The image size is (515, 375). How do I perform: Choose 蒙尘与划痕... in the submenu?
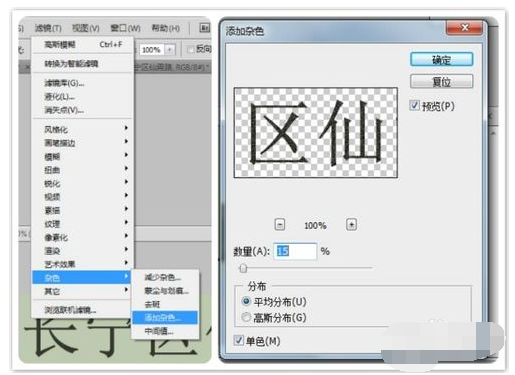pos(165,291)
